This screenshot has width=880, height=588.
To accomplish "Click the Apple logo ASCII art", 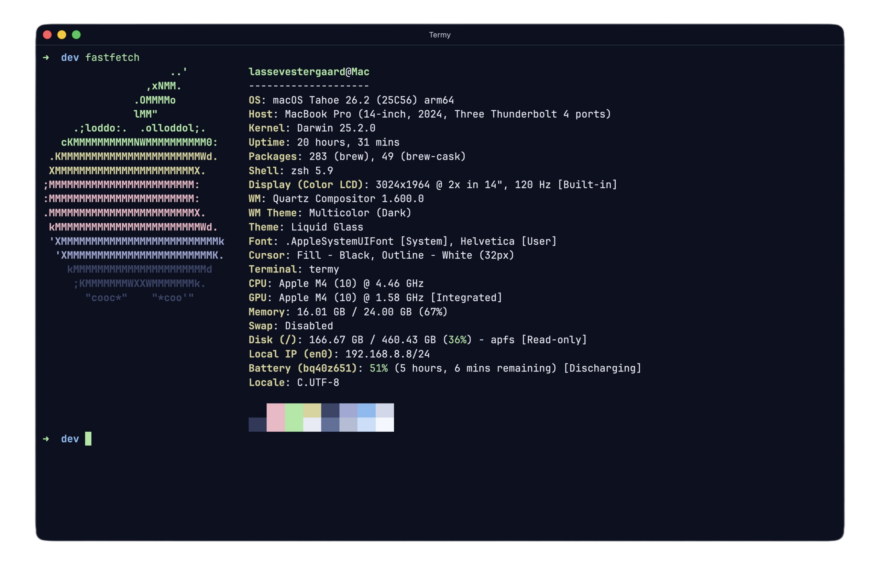I will [x=134, y=185].
